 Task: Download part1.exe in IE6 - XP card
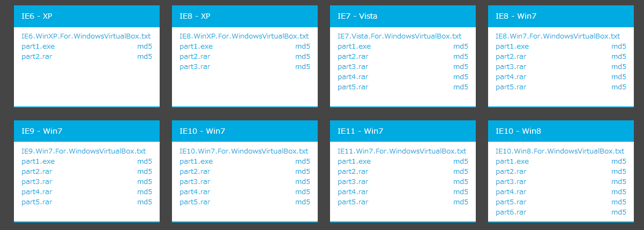38,47
